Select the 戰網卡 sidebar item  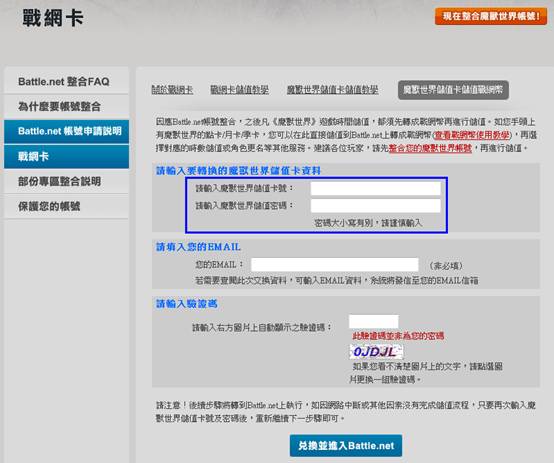click(x=66, y=156)
